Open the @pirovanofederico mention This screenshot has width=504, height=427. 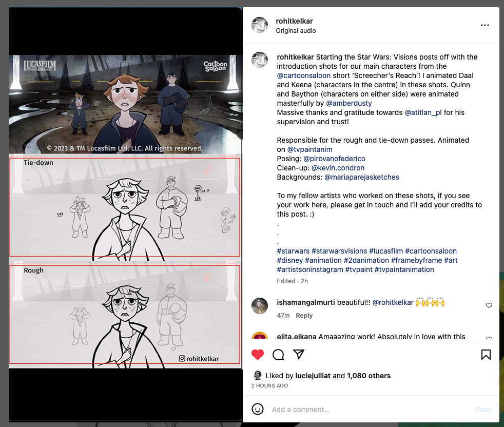tap(334, 159)
